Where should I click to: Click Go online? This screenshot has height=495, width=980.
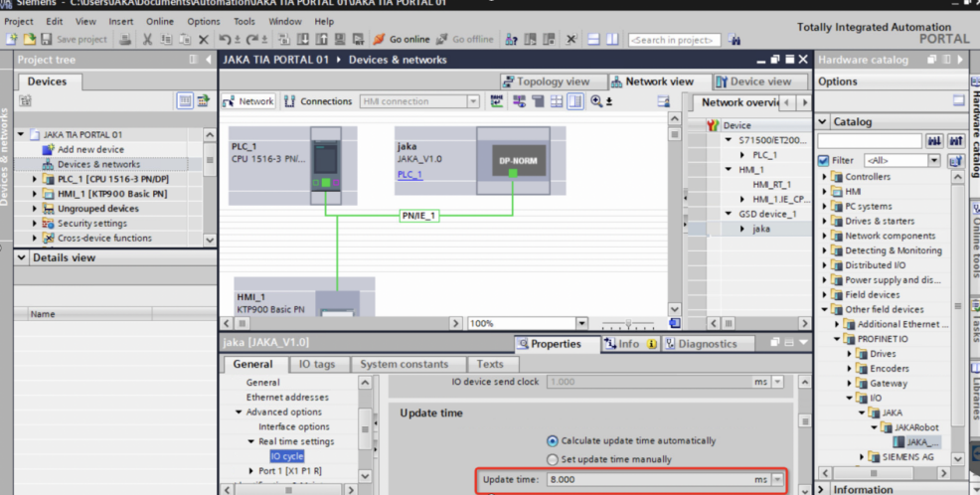[x=402, y=39]
